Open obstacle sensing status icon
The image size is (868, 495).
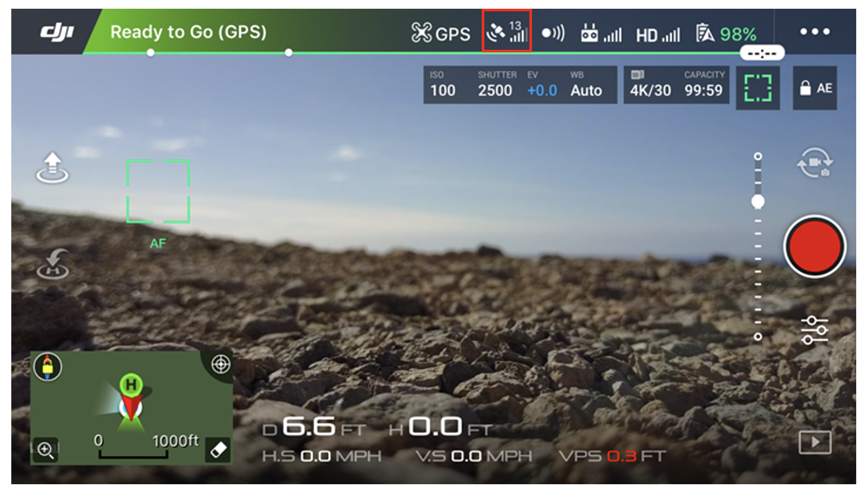tap(553, 33)
